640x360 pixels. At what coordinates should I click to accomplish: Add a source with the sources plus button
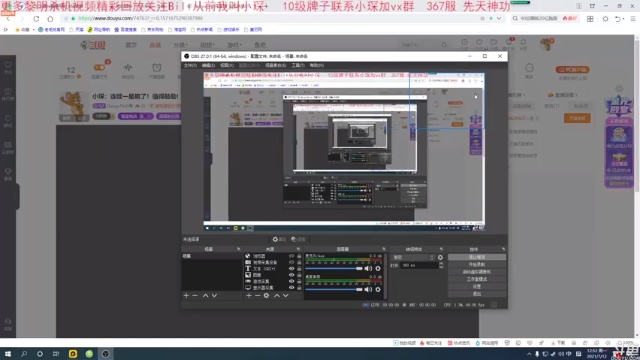click(x=249, y=296)
